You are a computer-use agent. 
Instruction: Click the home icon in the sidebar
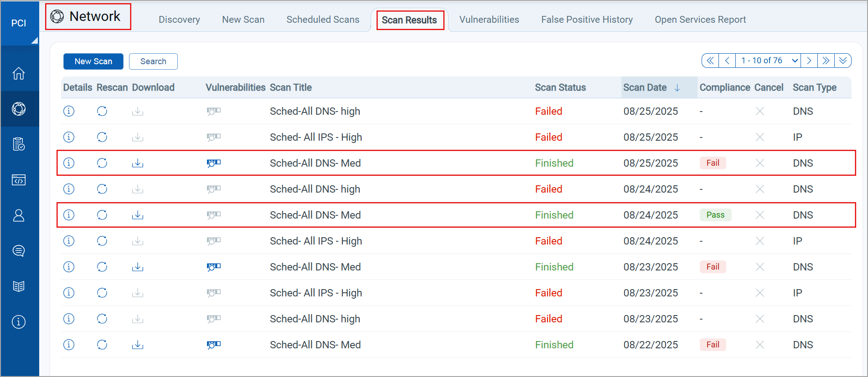pos(19,73)
